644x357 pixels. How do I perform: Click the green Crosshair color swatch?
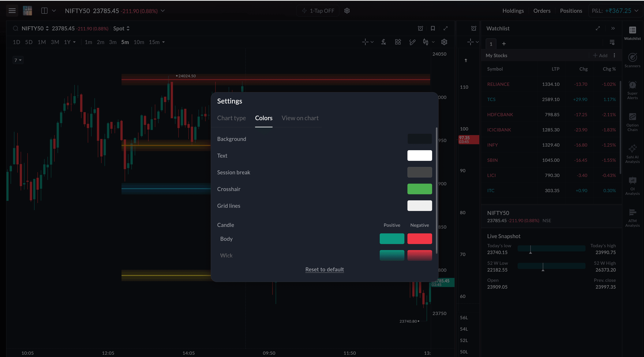pyautogui.click(x=420, y=189)
